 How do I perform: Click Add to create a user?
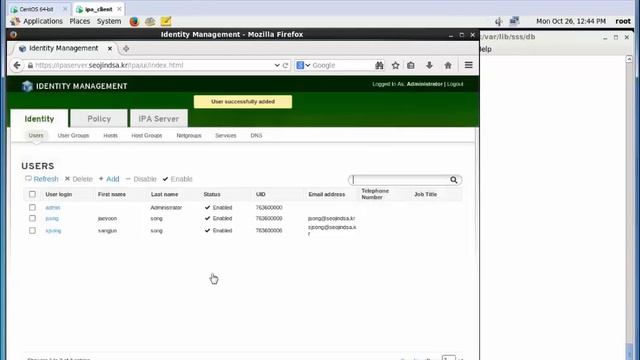pyautogui.click(x=109, y=179)
